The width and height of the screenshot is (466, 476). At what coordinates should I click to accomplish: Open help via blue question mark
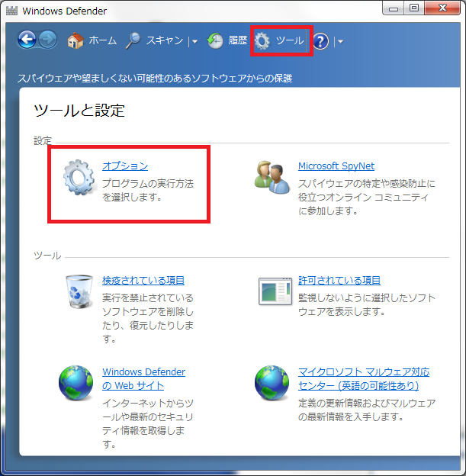(x=320, y=41)
